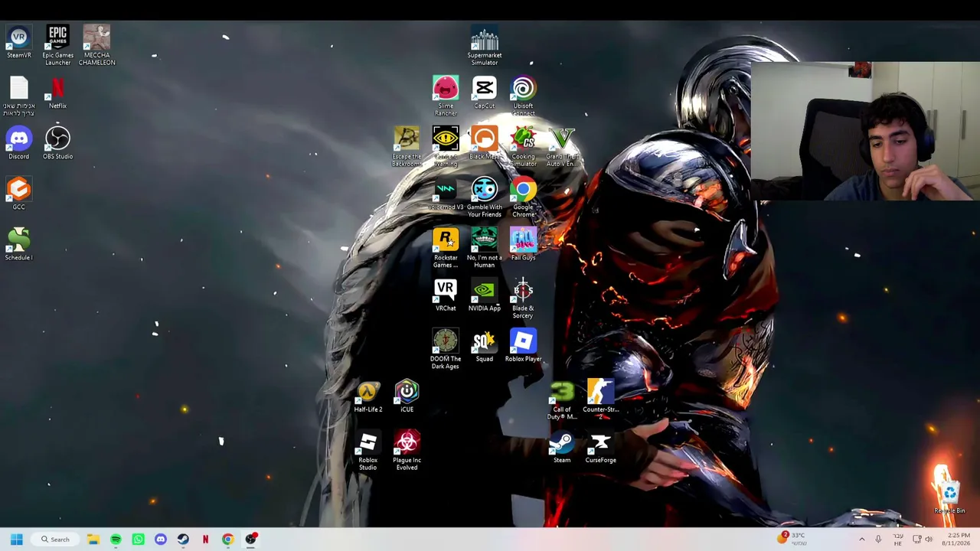This screenshot has height=551, width=980.
Task: Open the volume speaker tray icon
Action: coord(929,540)
